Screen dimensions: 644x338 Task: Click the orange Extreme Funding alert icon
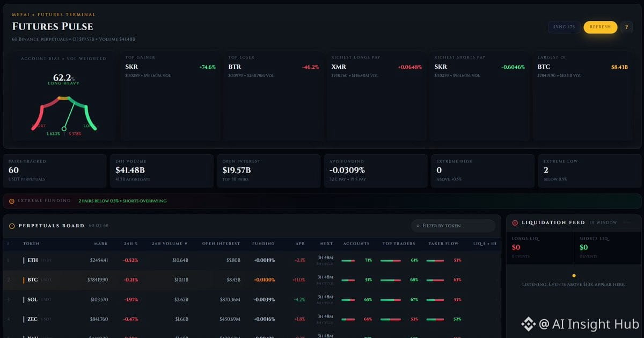pyautogui.click(x=12, y=201)
